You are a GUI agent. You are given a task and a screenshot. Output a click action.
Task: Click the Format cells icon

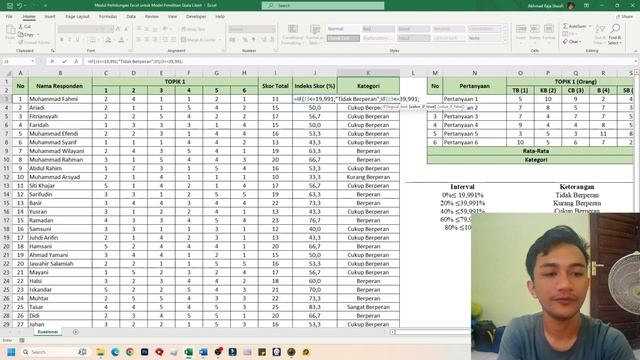pyautogui.click(x=549, y=29)
